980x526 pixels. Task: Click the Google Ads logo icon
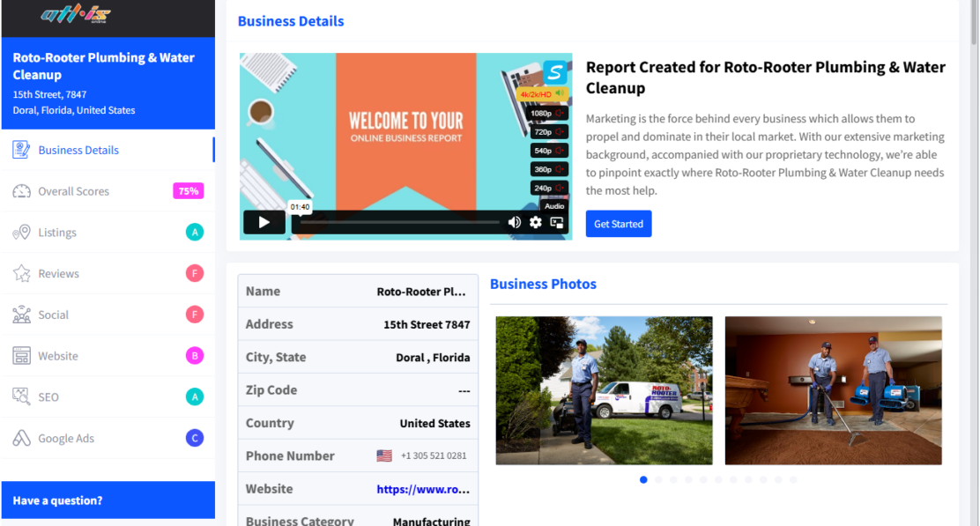click(x=21, y=438)
